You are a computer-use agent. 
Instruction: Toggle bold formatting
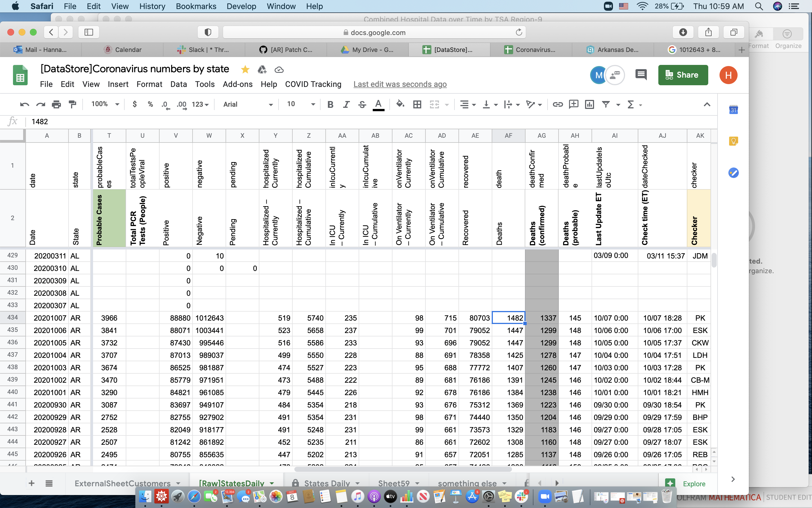click(x=330, y=104)
